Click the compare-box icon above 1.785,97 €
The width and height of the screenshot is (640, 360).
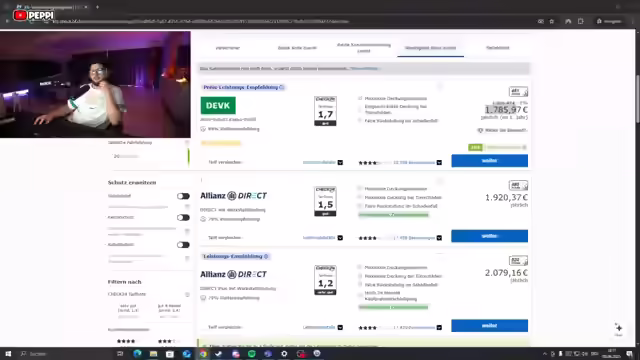pyautogui.click(x=518, y=91)
